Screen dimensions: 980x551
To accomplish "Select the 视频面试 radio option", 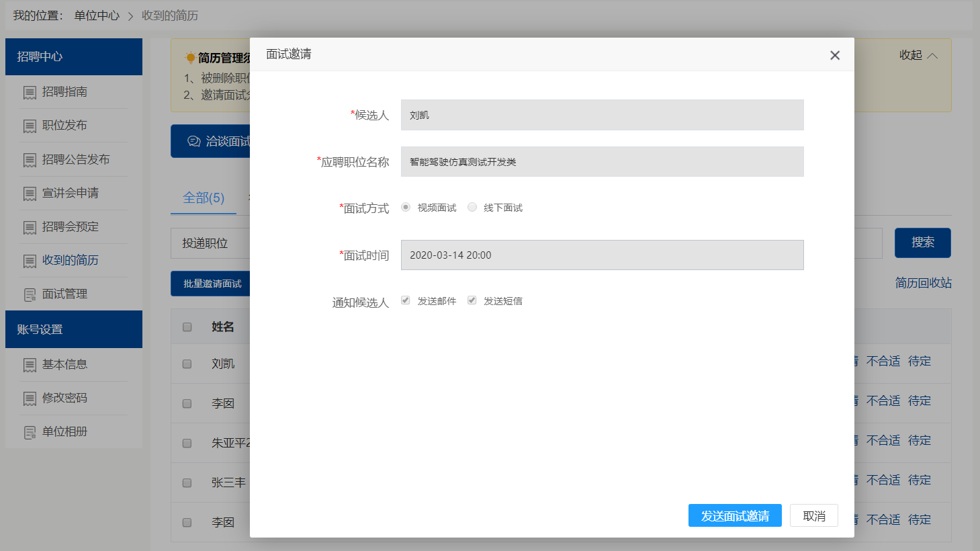I will [x=406, y=207].
